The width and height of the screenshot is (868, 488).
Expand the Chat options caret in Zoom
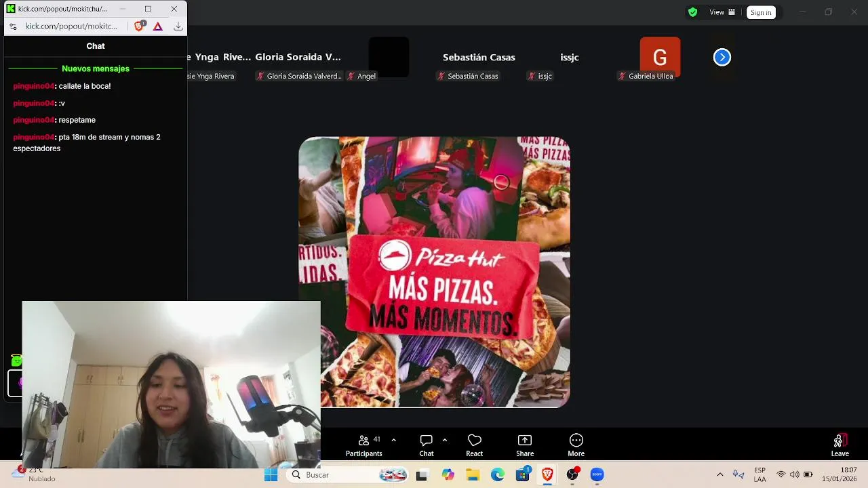coord(445,440)
